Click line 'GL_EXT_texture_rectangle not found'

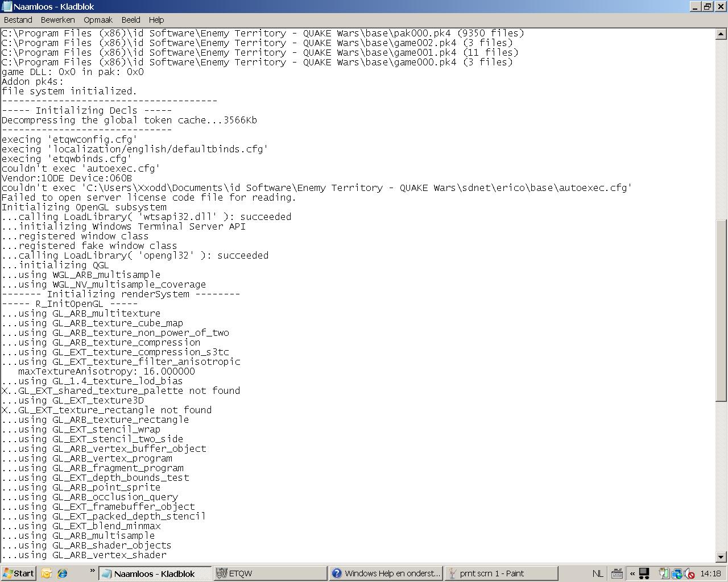click(106, 410)
